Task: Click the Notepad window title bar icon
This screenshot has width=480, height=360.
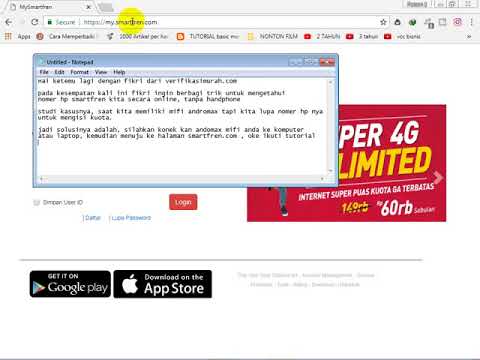Action: pyautogui.click(x=42, y=62)
